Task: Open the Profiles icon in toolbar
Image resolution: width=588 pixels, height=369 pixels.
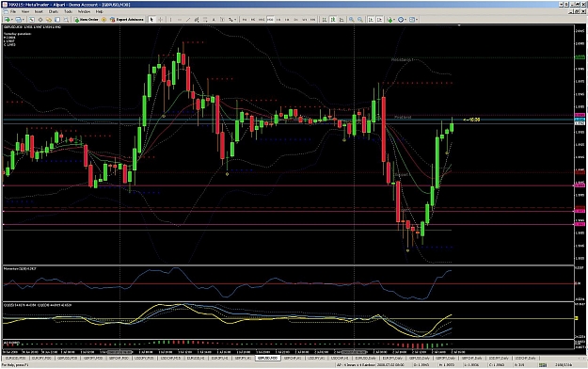Action: (18, 20)
